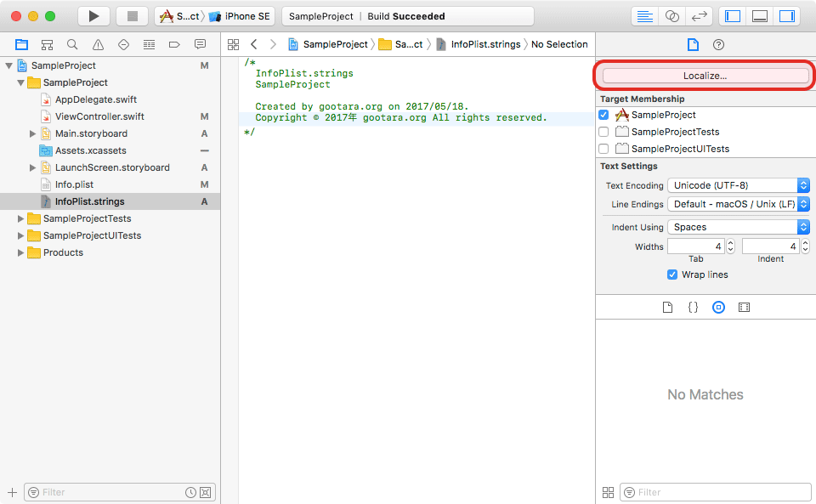The width and height of the screenshot is (816, 504).
Task: Expand the Products folder
Action: click(x=20, y=252)
